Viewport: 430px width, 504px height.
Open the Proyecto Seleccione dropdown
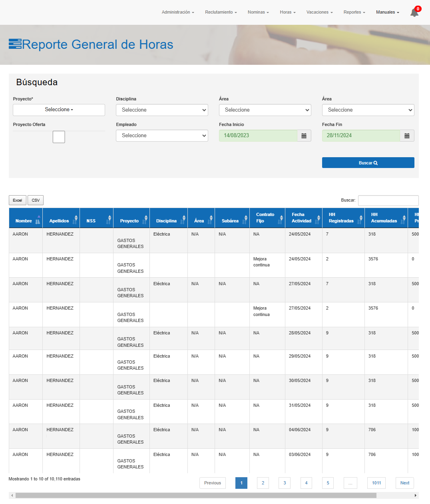59,110
